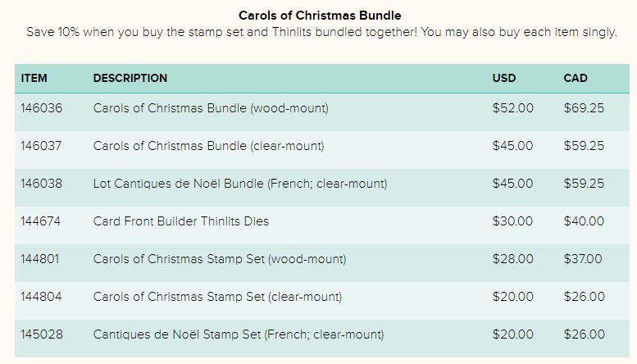Click Lot Cantiques de Noël Bundle row
The image size is (637, 364).
pos(322,184)
